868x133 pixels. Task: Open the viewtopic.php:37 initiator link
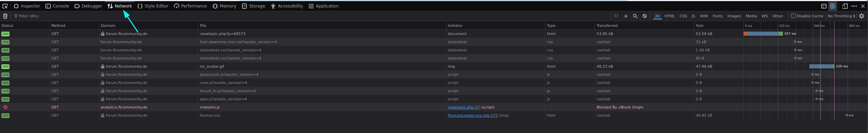(464, 107)
